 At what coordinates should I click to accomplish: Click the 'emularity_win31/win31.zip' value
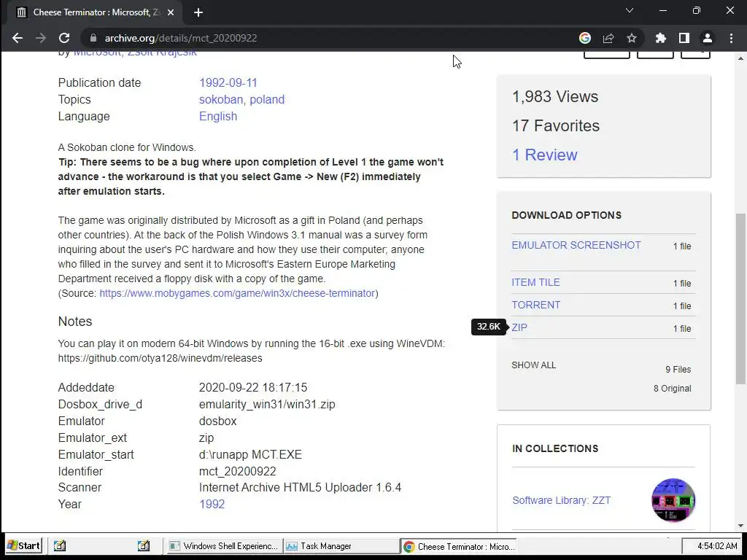tap(267, 404)
